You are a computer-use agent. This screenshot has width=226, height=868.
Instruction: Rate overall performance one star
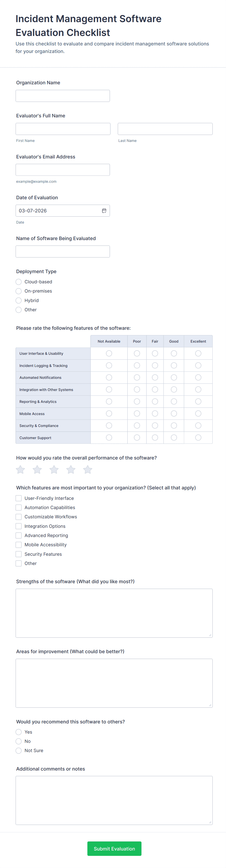point(21,469)
